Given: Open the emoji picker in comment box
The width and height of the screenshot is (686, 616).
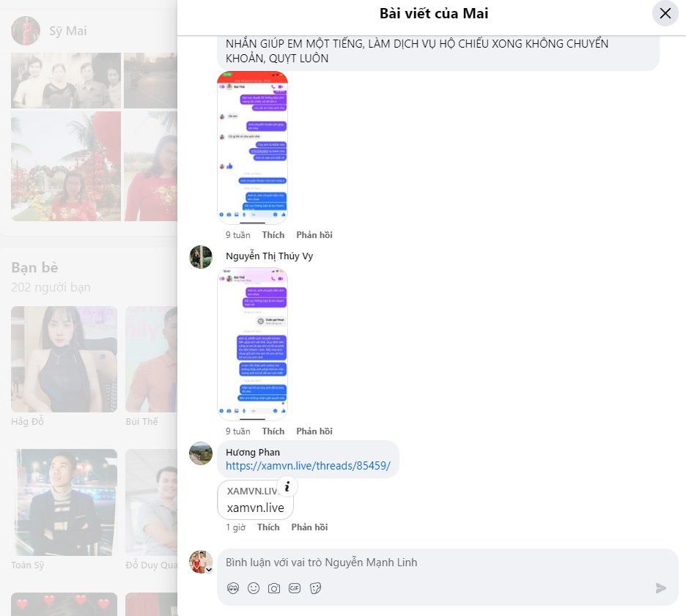Looking at the screenshot, I should click(254, 588).
